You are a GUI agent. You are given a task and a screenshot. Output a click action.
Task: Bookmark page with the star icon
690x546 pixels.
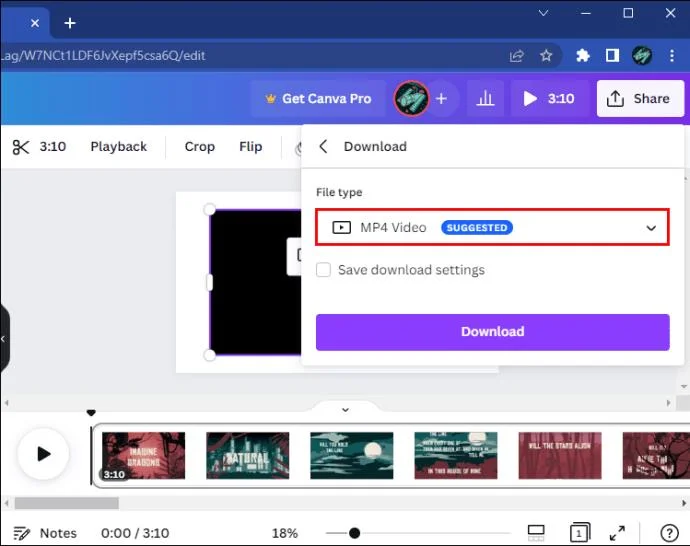[x=546, y=55]
